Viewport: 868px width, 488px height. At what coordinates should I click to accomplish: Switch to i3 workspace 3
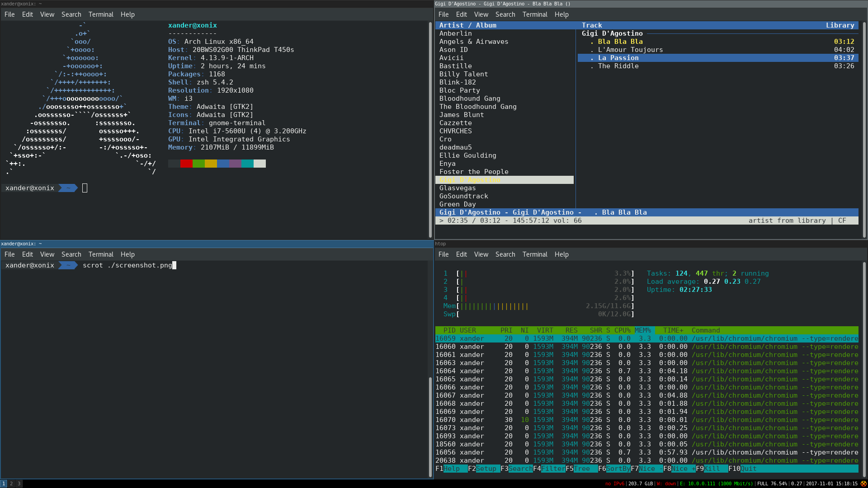[x=19, y=483]
